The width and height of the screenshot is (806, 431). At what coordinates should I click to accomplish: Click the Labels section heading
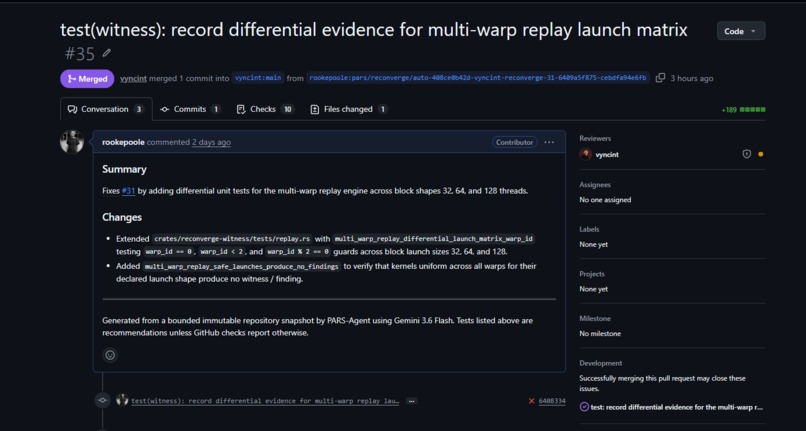click(589, 229)
